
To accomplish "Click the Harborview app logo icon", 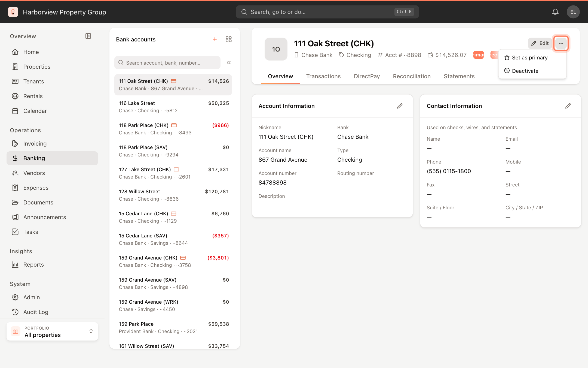I will 13,12.
